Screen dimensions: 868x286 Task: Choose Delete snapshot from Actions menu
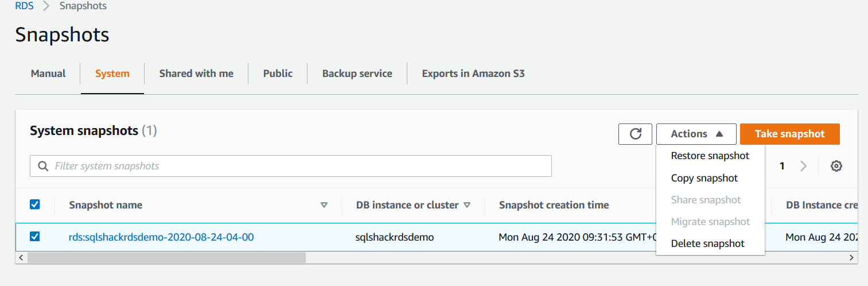(707, 244)
